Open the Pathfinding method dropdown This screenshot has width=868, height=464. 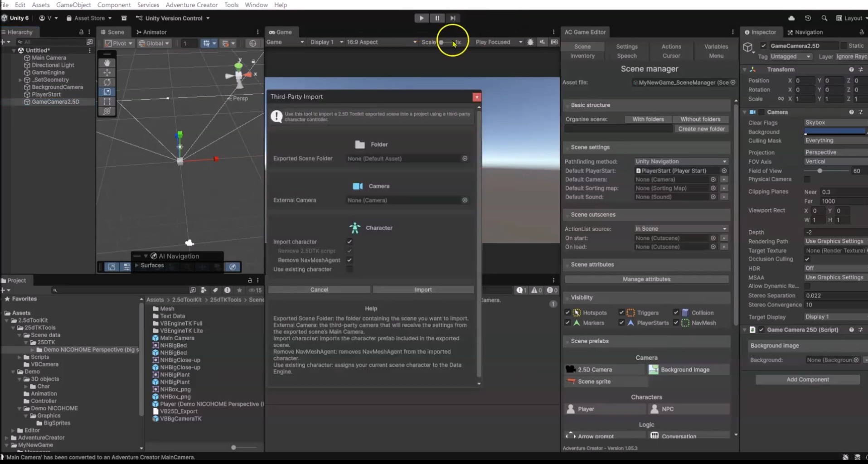click(x=680, y=161)
